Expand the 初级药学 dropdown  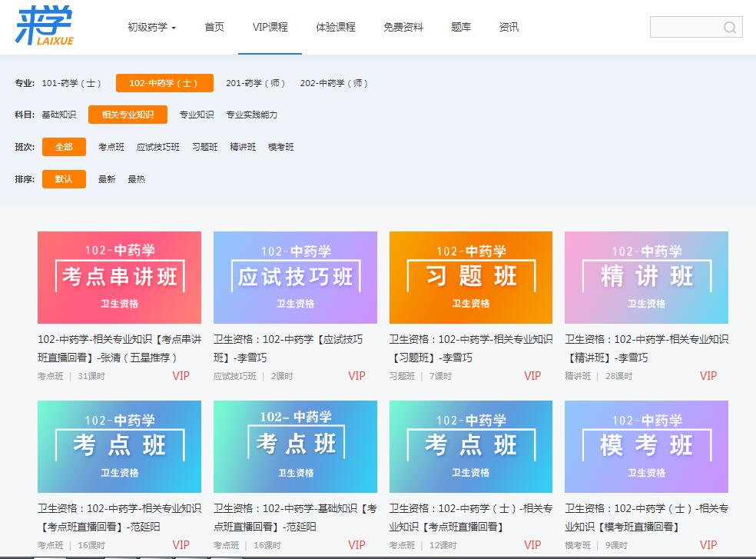[x=151, y=28]
